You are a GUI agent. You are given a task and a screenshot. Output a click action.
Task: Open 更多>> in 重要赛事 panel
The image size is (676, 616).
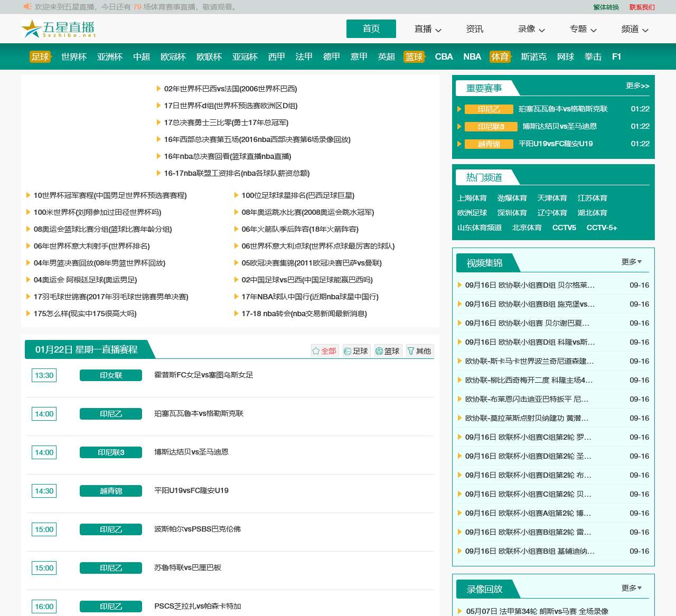click(637, 86)
